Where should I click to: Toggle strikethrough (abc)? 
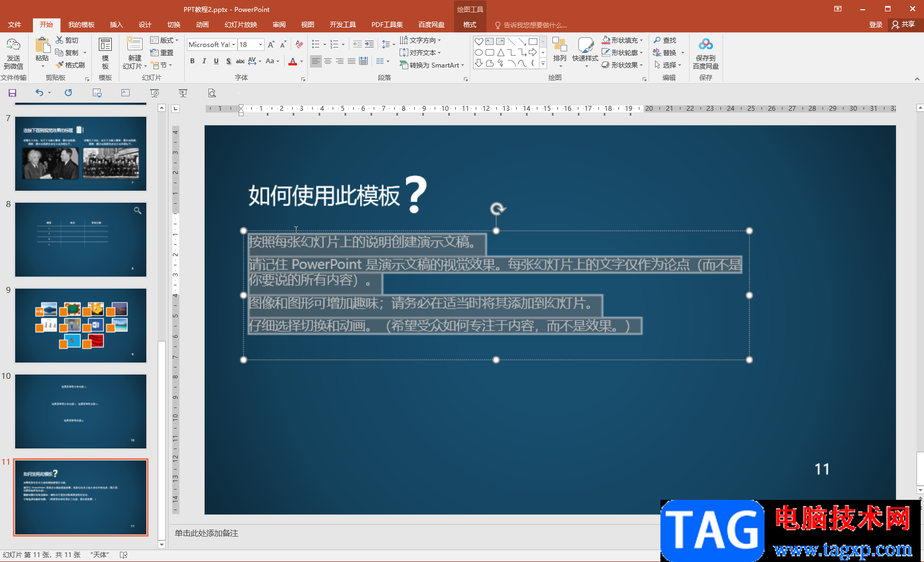[240, 61]
